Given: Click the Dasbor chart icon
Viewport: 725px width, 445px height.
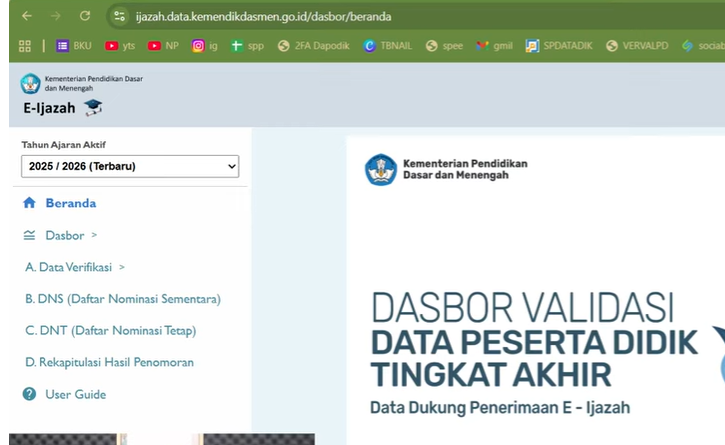Looking at the screenshot, I should pyautogui.click(x=29, y=235).
